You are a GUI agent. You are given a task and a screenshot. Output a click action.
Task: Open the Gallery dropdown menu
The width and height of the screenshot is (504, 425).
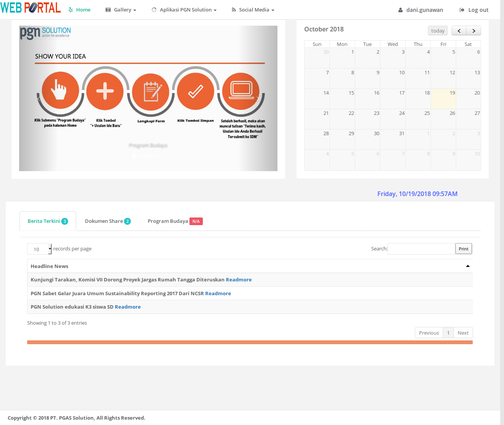121,10
